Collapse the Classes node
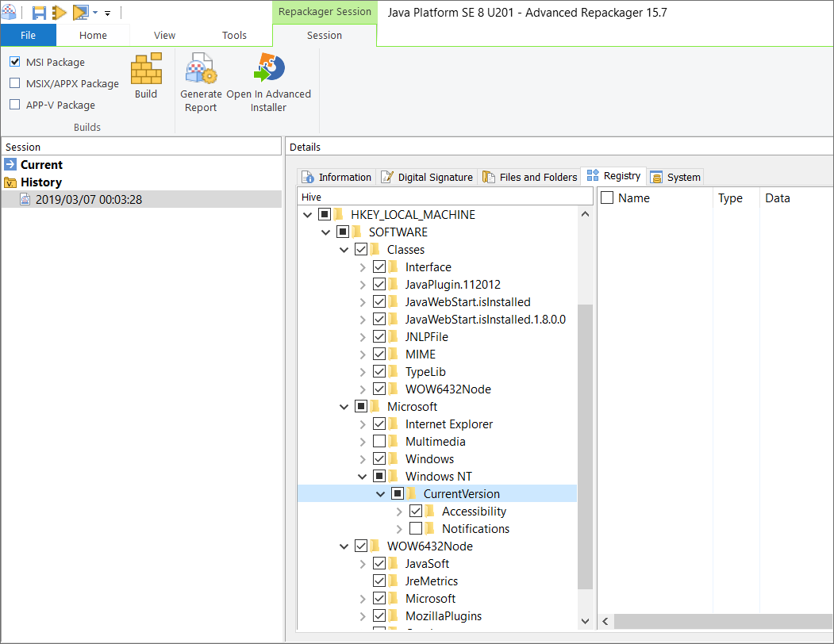The height and width of the screenshot is (644, 834). 344,250
